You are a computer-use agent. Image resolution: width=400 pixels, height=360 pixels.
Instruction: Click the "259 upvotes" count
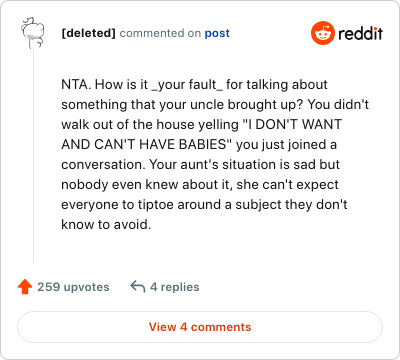(73, 287)
